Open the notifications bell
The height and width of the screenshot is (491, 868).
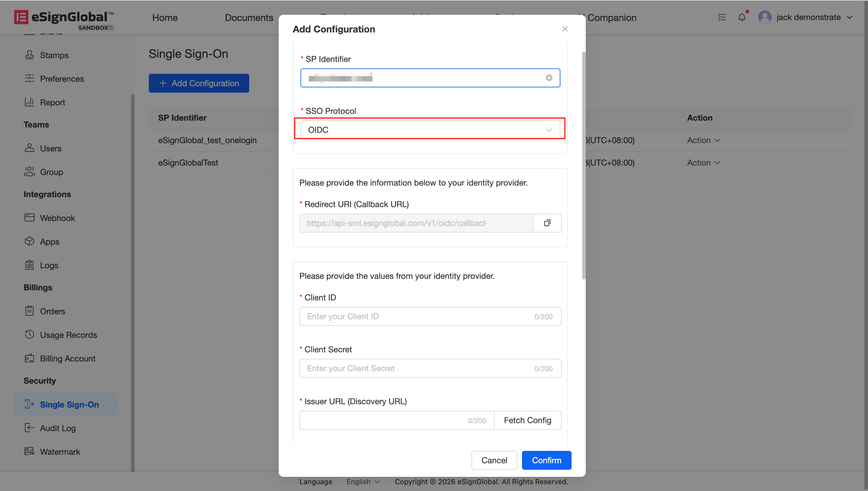(x=742, y=17)
